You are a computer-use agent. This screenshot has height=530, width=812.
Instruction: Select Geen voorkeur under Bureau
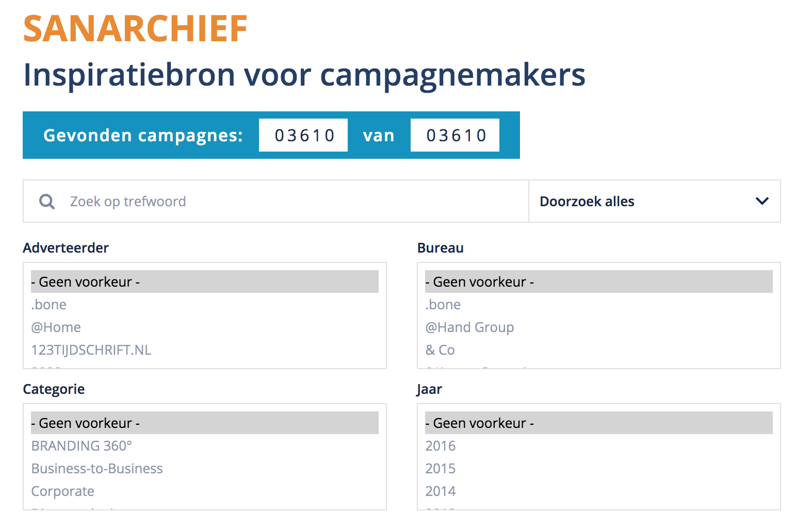598,282
